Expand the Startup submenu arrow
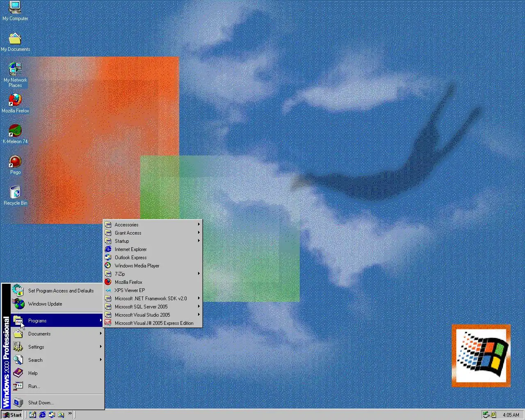Screen dimensions: 525x420 coord(199,241)
